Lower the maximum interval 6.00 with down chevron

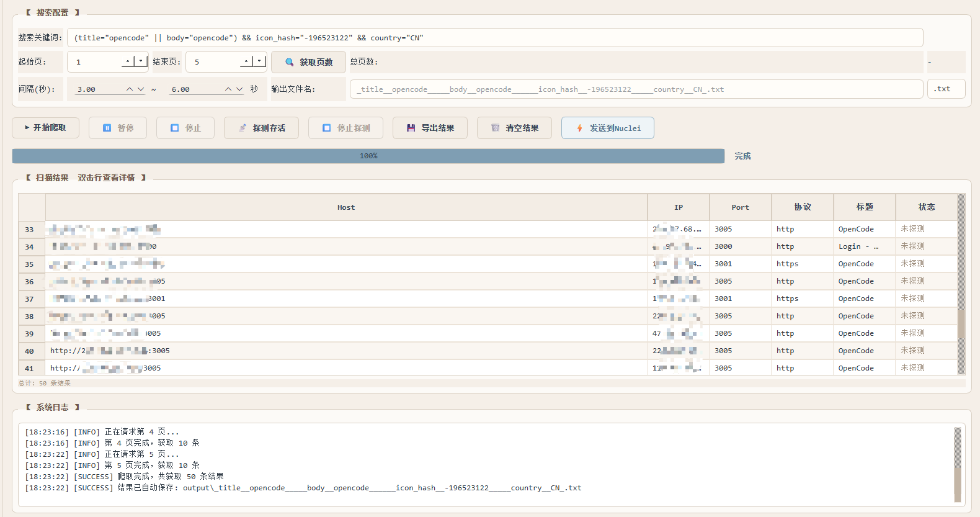pyautogui.click(x=239, y=89)
